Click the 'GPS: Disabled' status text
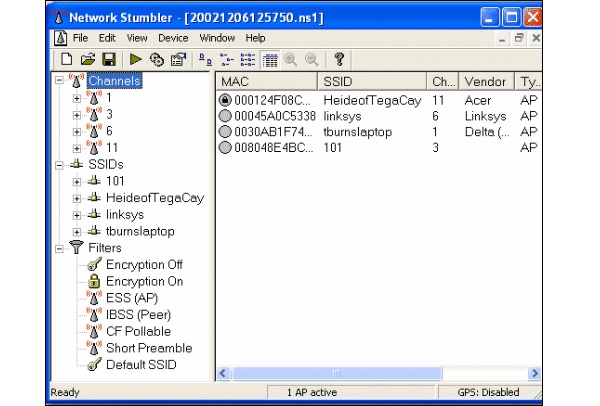 [488, 392]
